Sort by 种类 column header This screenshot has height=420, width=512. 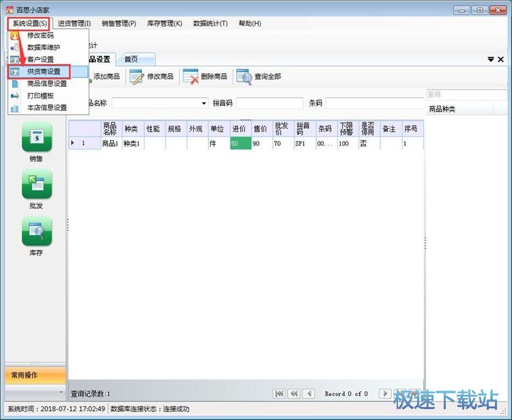pyautogui.click(x=133, y=128)
